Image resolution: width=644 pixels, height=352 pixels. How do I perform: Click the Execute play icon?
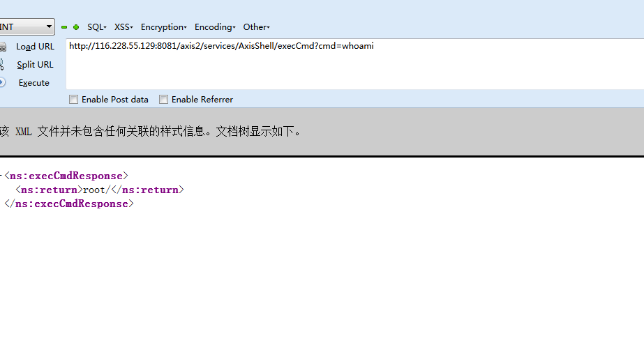pos(2,82)
